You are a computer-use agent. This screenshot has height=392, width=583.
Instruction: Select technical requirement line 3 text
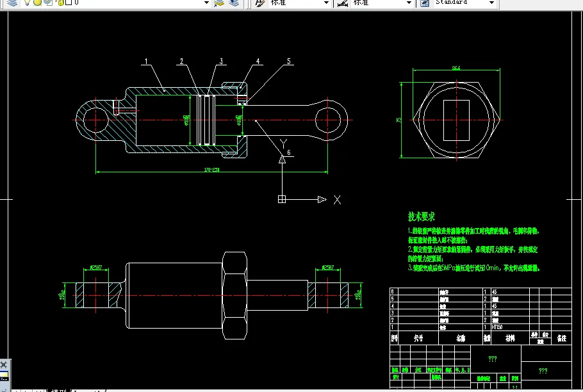[473, 268]
